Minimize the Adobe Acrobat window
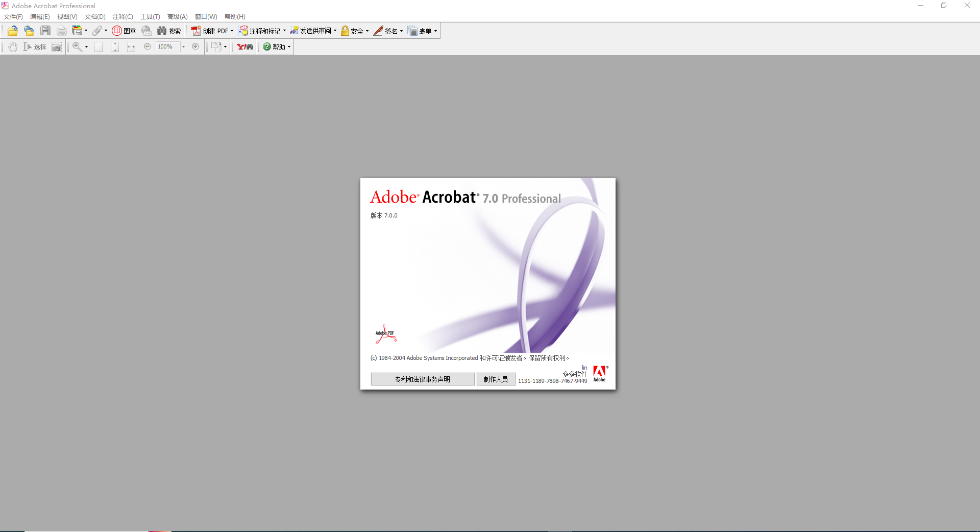The image size is (980, 532). click(x=921, y=6)
